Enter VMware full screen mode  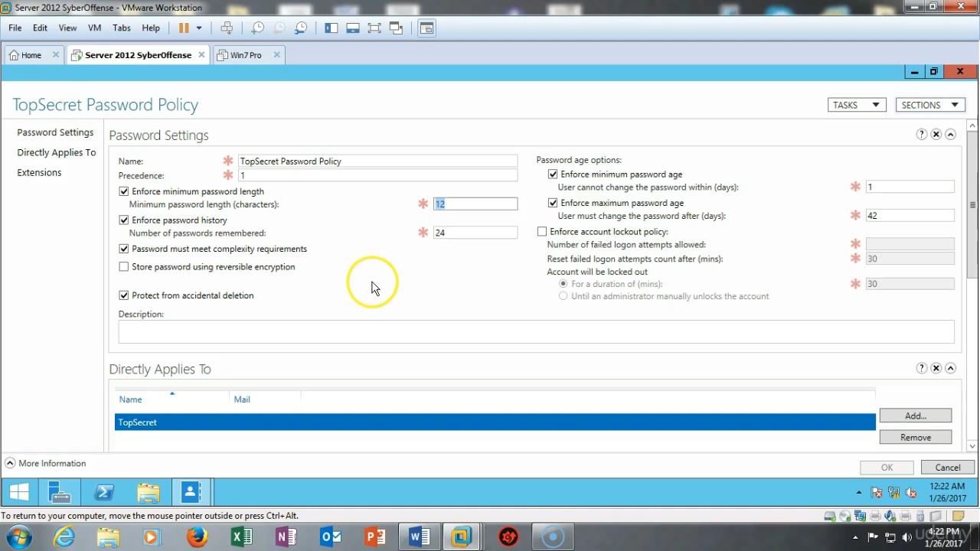[x=374, y=28]
